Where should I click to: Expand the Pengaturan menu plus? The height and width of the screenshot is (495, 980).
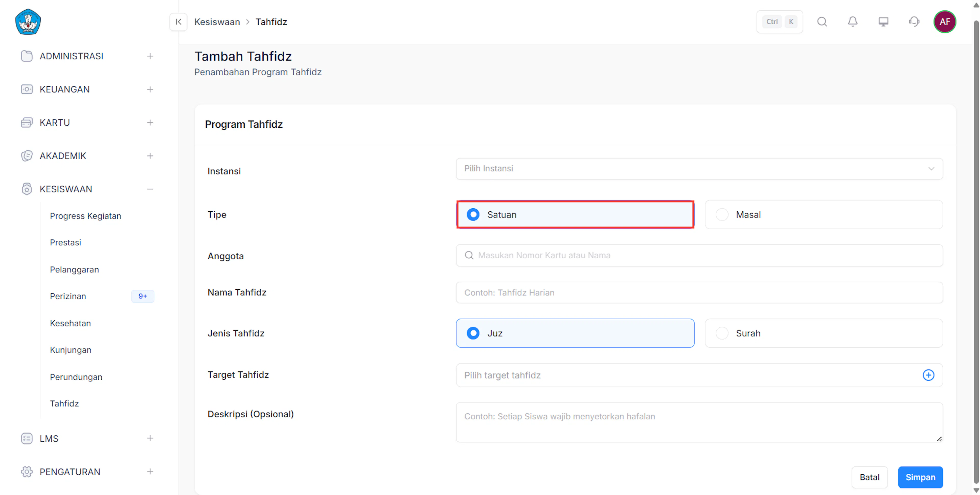[x=150, y=472]
